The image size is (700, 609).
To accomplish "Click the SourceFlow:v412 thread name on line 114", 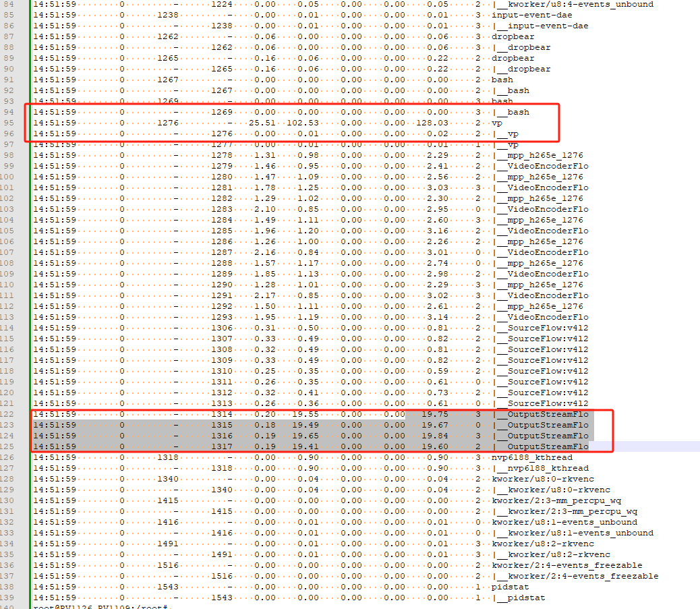I will (548, 328).
